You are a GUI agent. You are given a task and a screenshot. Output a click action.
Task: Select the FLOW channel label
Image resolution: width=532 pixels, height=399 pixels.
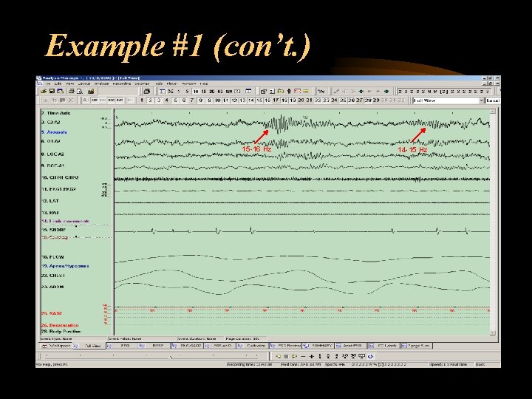click(52, 257)
